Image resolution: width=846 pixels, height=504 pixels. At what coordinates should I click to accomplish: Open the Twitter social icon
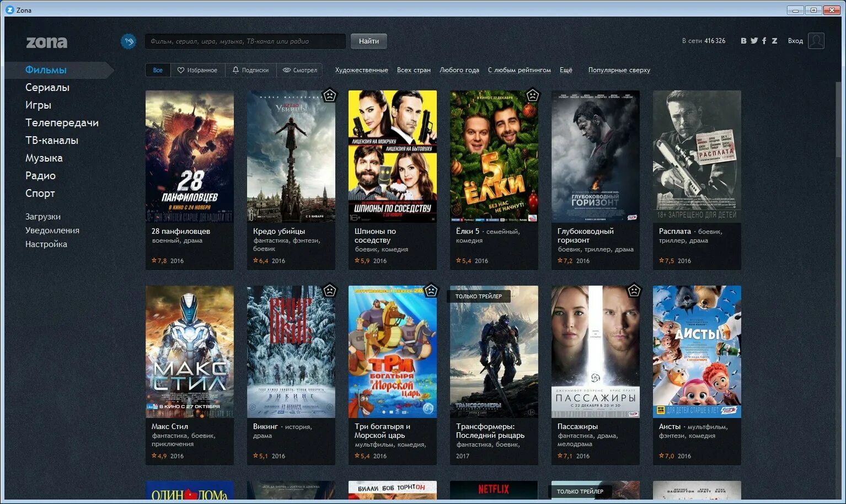click(754, 41)
